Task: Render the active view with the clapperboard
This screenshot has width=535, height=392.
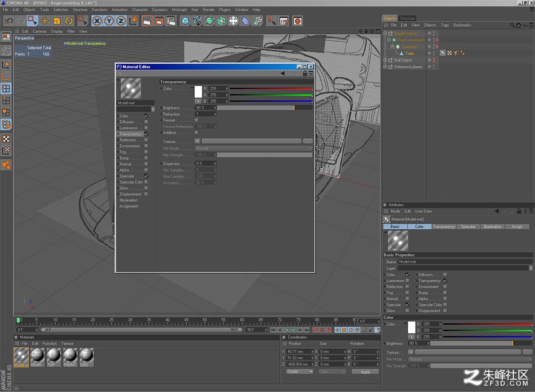Action: [147, 21]
